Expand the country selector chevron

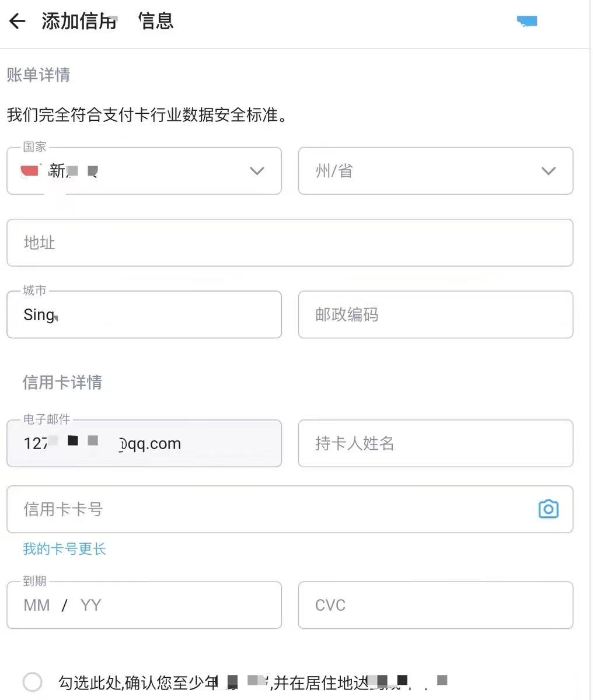click(256, 171)
